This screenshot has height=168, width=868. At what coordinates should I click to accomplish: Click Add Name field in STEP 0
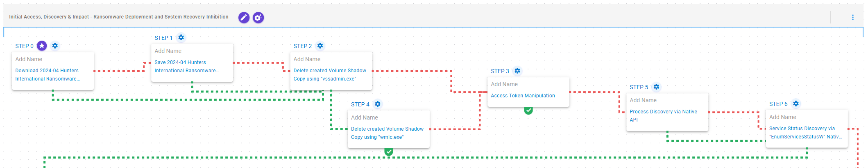pyautogui.click(x=29, y=59)
